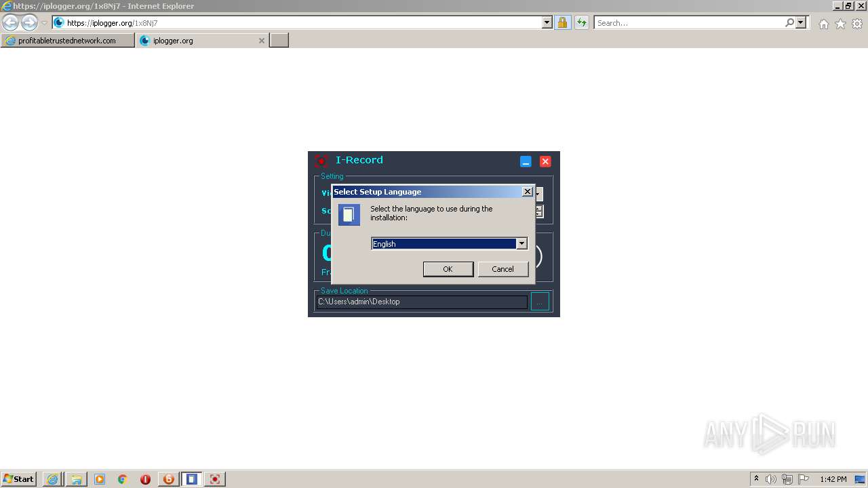Screen dimensions: 868x488
Task: Confirm language selection with OK
Action: click(448, 269)
